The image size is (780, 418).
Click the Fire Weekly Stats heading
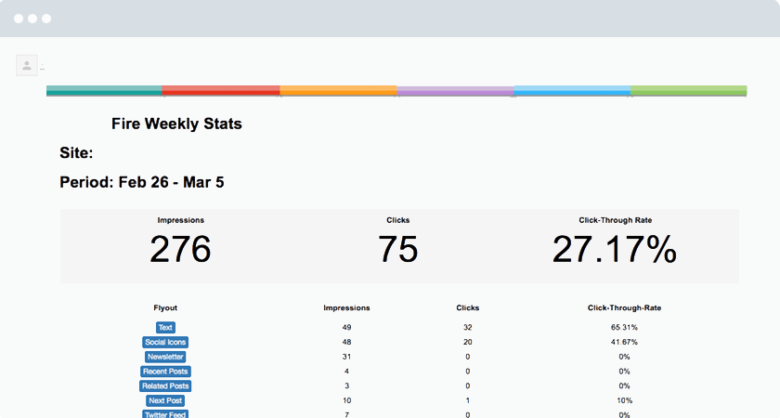(176, 125)
